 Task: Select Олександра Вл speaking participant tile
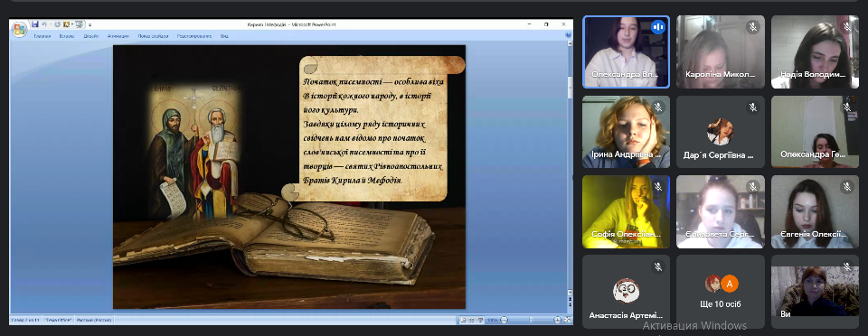626,52
